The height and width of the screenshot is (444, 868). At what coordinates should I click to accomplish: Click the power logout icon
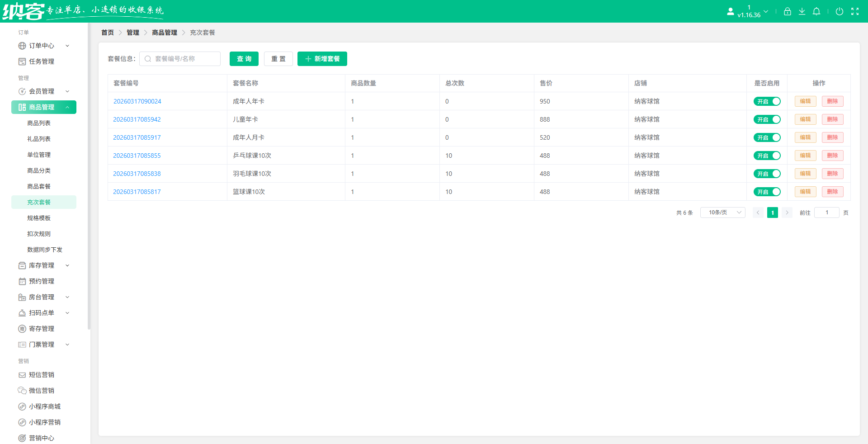(839, 11)
